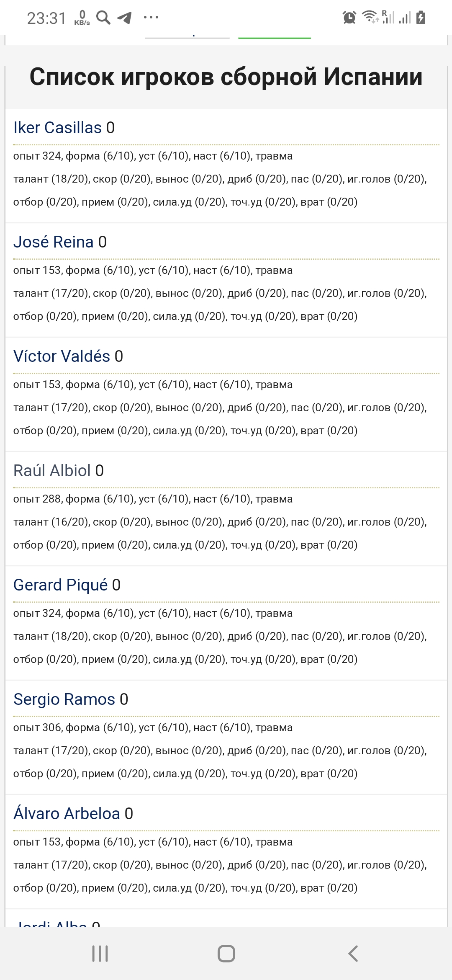Open Iker Casillas player profile
Screen dimensions: 452x980
tap(58, 128)
